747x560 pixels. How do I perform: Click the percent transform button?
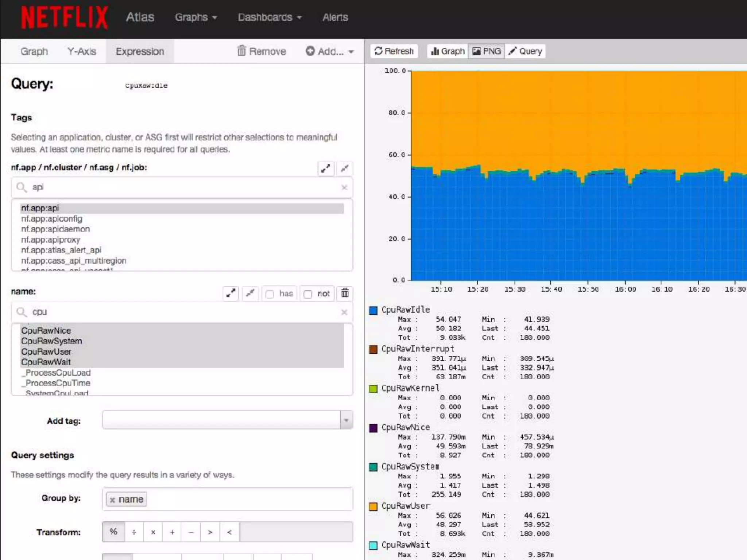click(x=113, y=532)
